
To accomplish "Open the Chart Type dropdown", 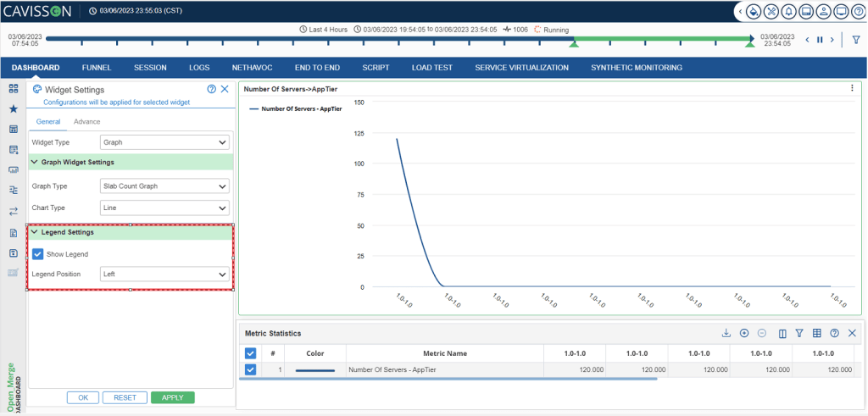I will point(165,208).
